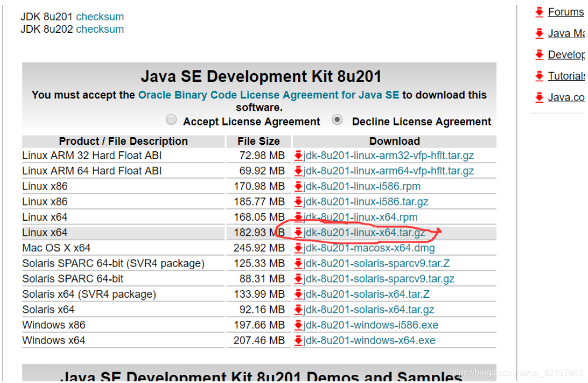The image size is (588, 383).
Task: Download jdk-8u201-linux-x64.rpm file
Action: pos(360,217)
